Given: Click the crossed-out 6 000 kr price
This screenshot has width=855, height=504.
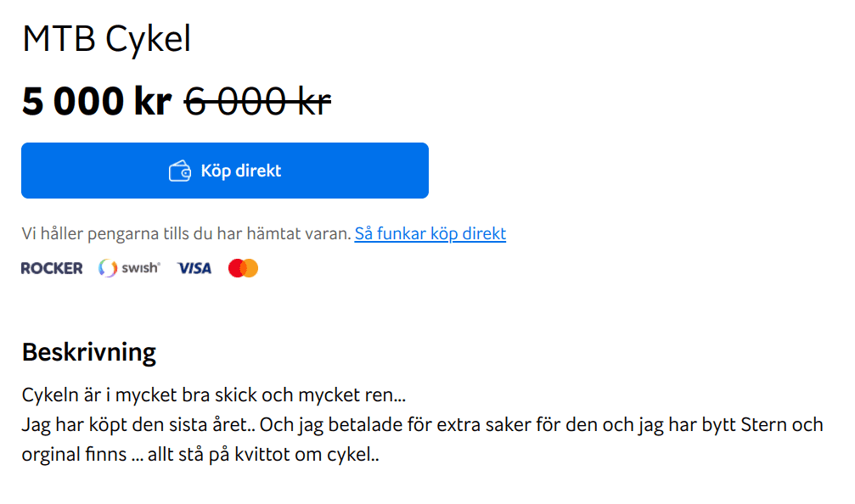Looking at the screenshot, I should [x=256, y=100].
